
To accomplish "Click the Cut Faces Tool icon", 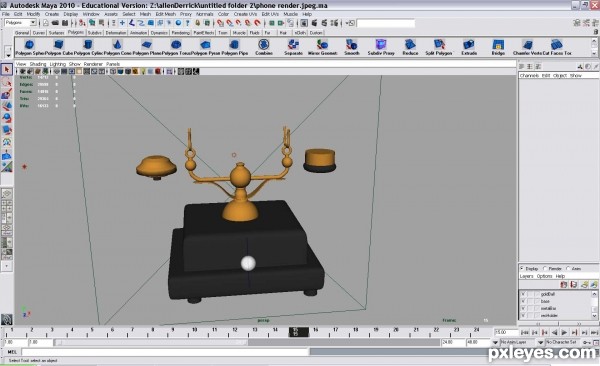I will click(556, 44).
